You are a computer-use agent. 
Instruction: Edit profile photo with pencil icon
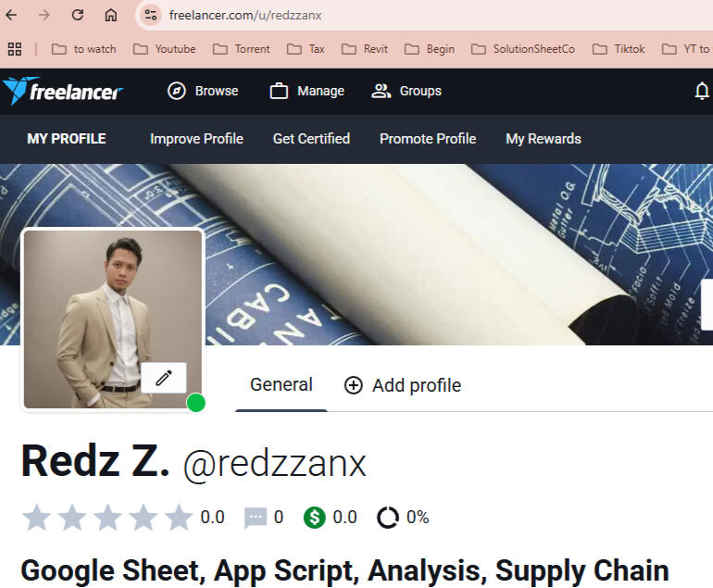tap(164, 378)
